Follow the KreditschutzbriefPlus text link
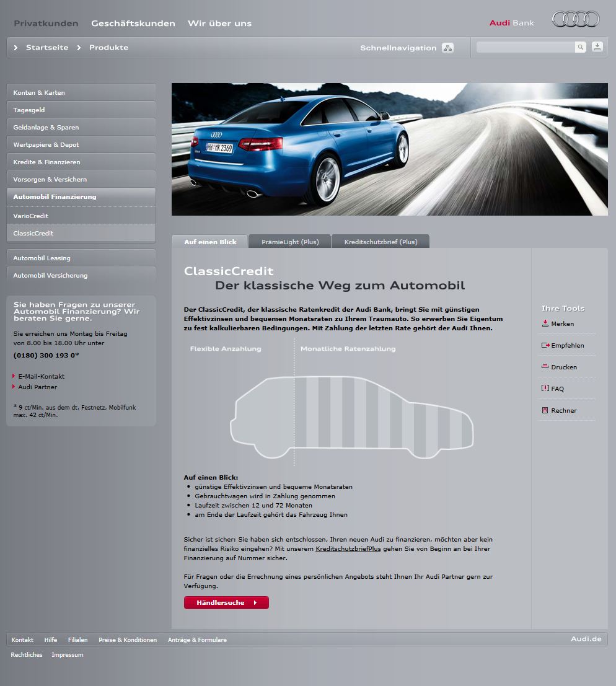 348,548
